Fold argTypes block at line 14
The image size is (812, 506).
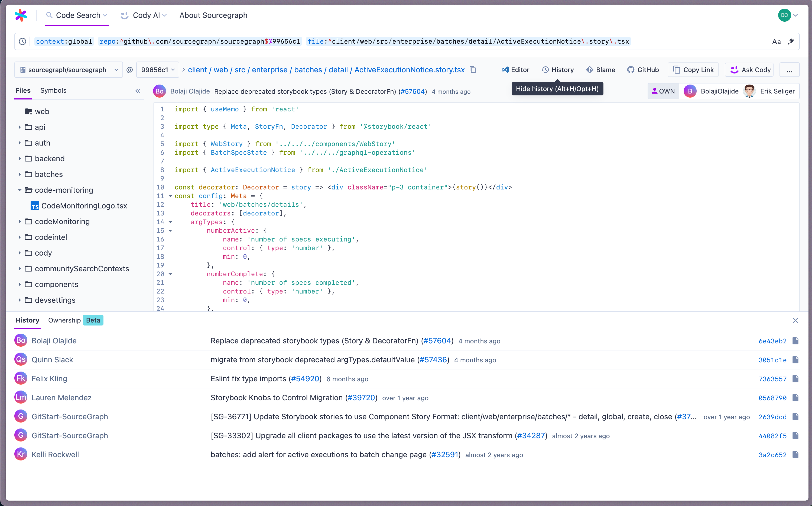coord(170,222)
